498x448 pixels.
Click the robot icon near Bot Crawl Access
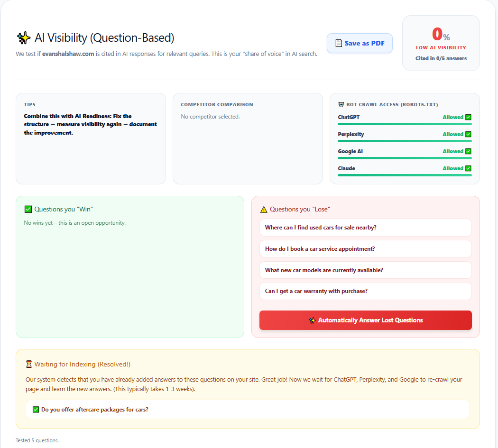(x=341, y=104)
